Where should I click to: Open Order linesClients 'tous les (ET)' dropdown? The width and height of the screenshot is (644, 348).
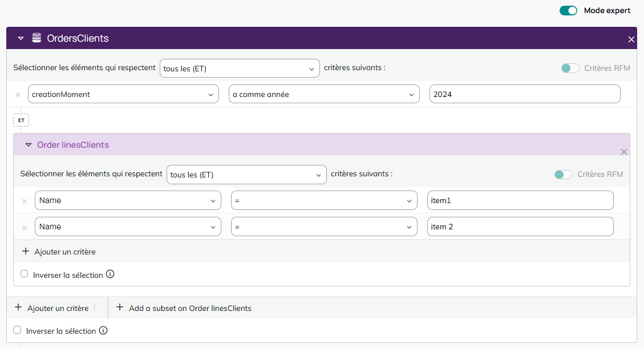[x=246, y=175]
